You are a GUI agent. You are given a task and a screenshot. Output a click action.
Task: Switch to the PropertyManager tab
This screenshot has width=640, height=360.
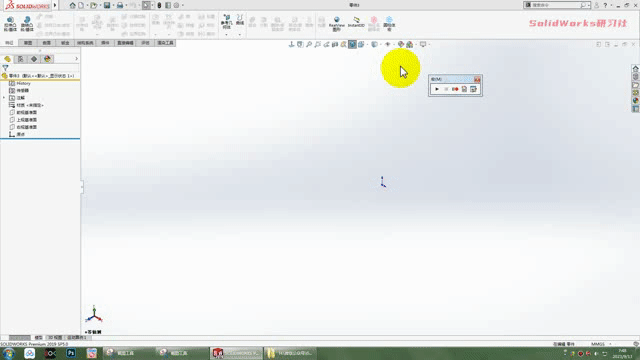[20, 59]
